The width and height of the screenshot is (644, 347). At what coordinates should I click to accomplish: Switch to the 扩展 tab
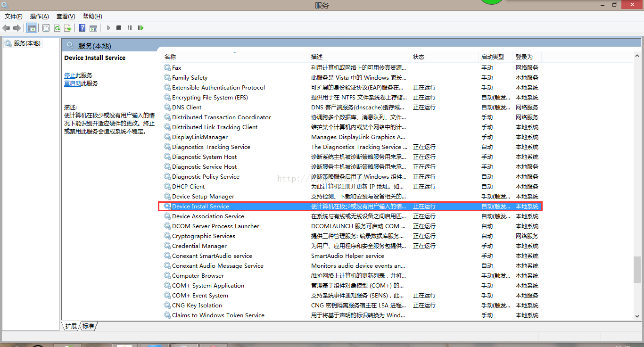pyautogui.click(x=71, y=326)
